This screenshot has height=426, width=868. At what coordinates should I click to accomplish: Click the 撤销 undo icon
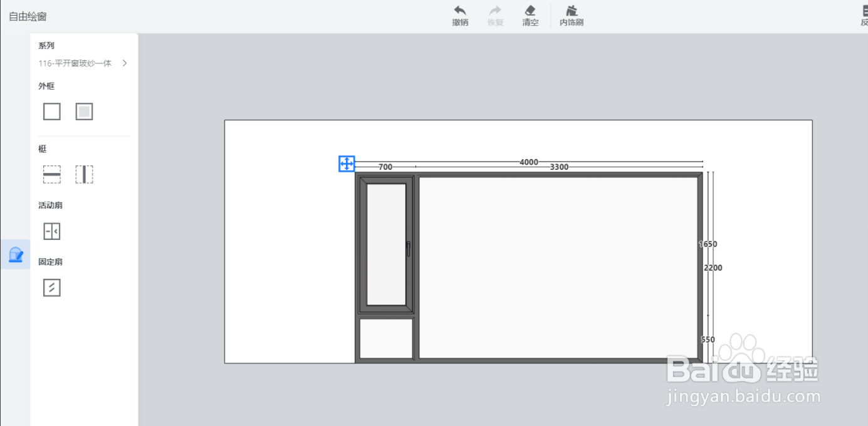click(x=460, y=11)
